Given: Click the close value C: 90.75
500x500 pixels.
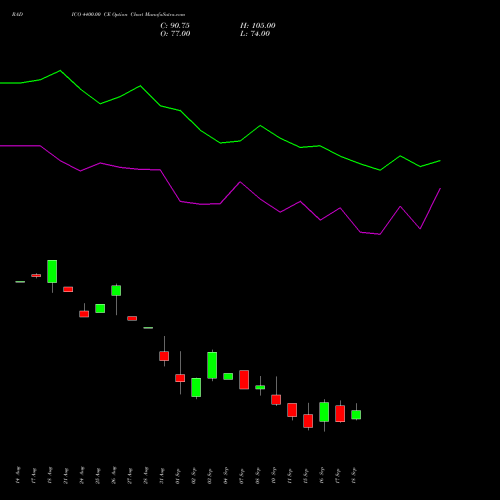Looking at the screenshot, I should pyautogui.click(x=175, y=26).
